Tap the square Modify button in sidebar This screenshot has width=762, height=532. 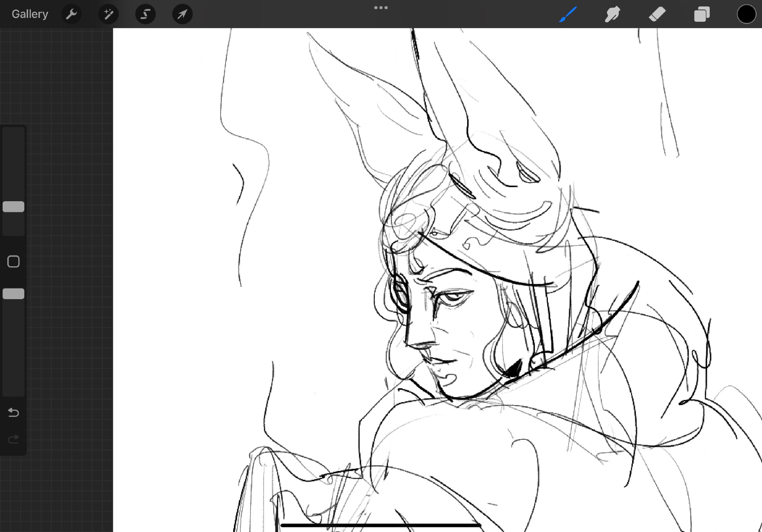click(x=14, y=261)
